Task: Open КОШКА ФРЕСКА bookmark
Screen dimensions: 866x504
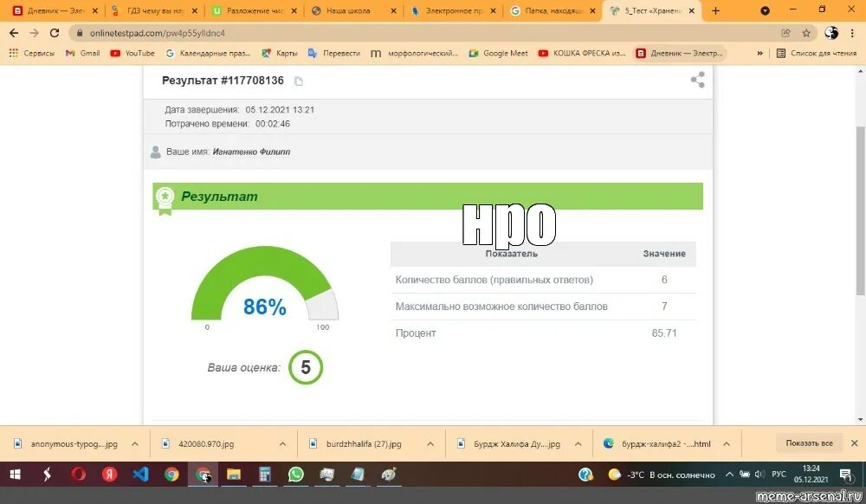Action: tap(582, 53)
